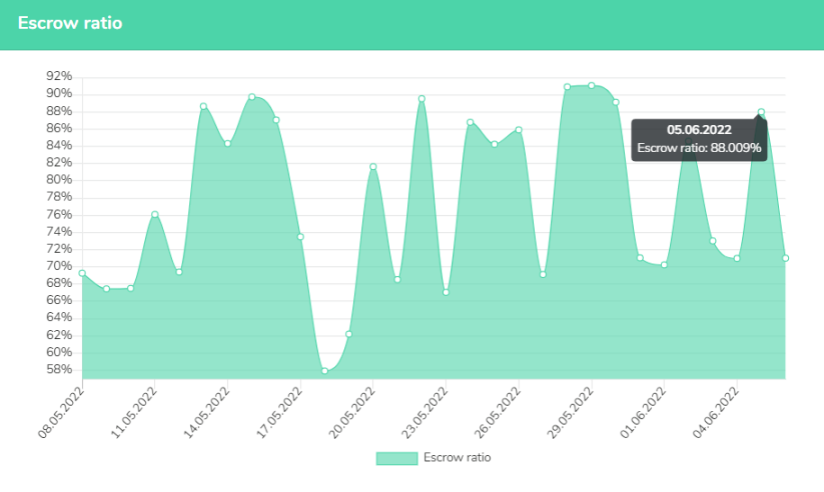Click the 11.05.2022 data point near 76%
Viewport: 824px width, 492px height.
tap(155, 214)
